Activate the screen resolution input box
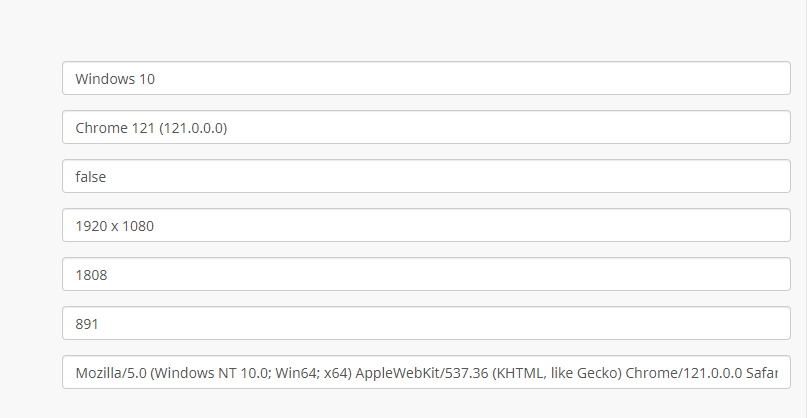Viewport: 809px width, 418px height. (426, 225)
